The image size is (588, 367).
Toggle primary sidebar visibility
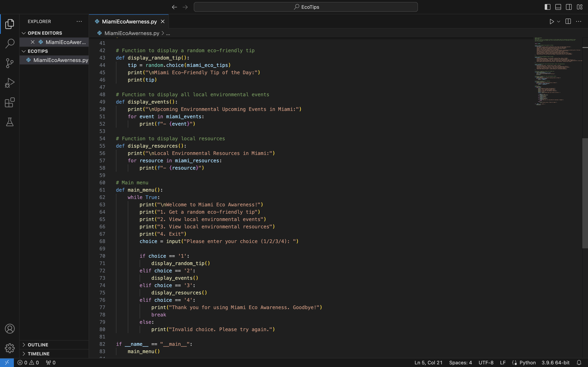[547, 7]
